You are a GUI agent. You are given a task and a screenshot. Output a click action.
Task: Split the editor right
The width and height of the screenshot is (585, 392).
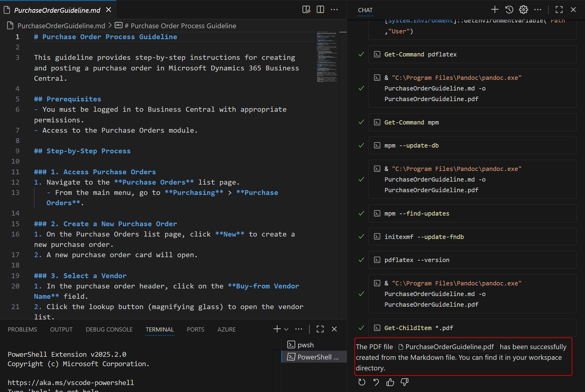[x=320, y=10]
